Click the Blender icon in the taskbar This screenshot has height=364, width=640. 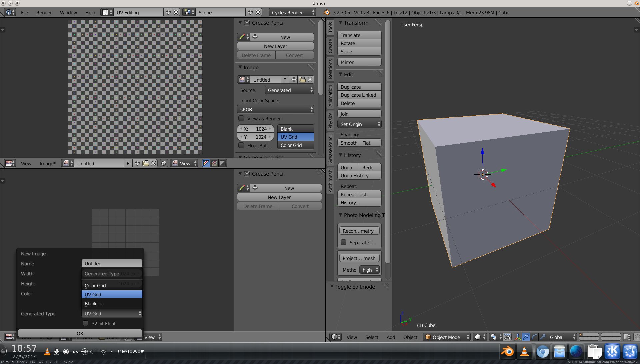click(x=507, y=352)
